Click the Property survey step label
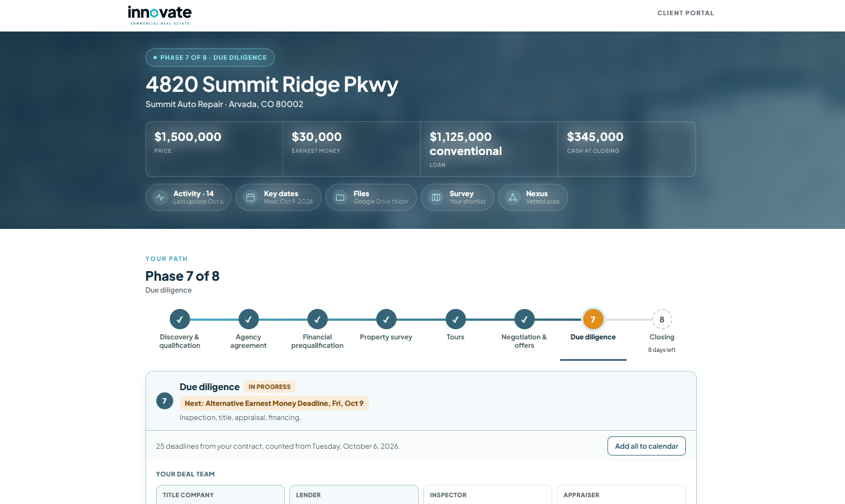Image resolution: width=845 pixels, height=504 pixels. pyautogui.click(x=386, y=337)
